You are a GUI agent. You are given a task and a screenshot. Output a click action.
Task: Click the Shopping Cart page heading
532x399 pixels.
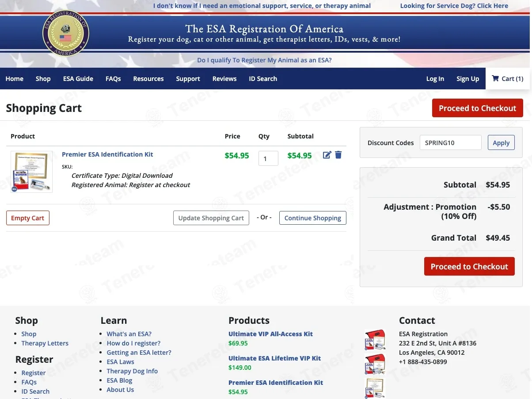click(44, 108)
